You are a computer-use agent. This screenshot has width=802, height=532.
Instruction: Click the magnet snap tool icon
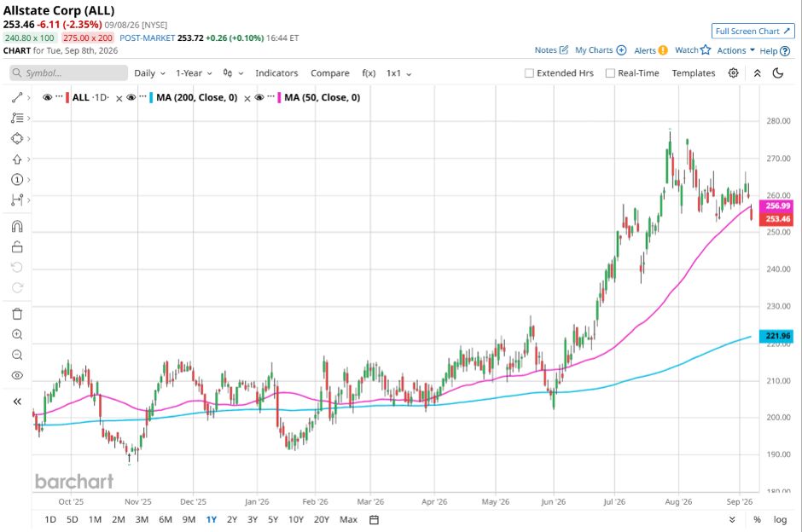click(x=17, y=227)
